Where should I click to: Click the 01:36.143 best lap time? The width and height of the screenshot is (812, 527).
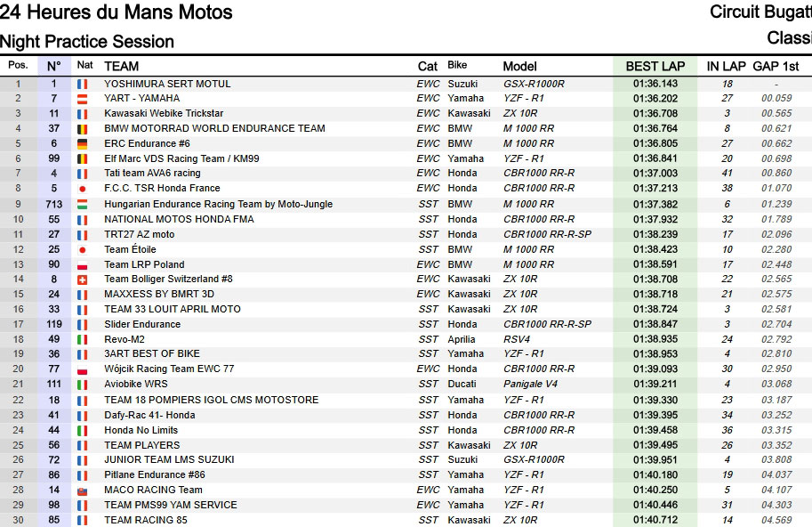tap(655, 84)
